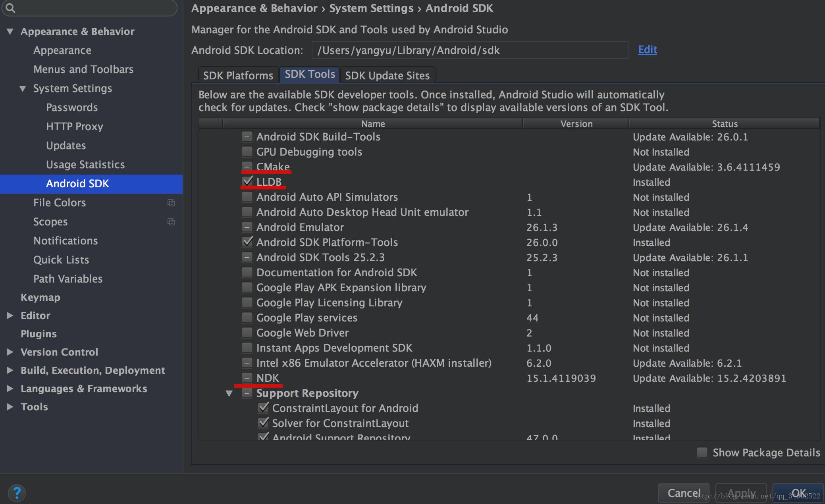
Task: Toggle the Support Repository checkbox
Action: [x=247, y=393]
